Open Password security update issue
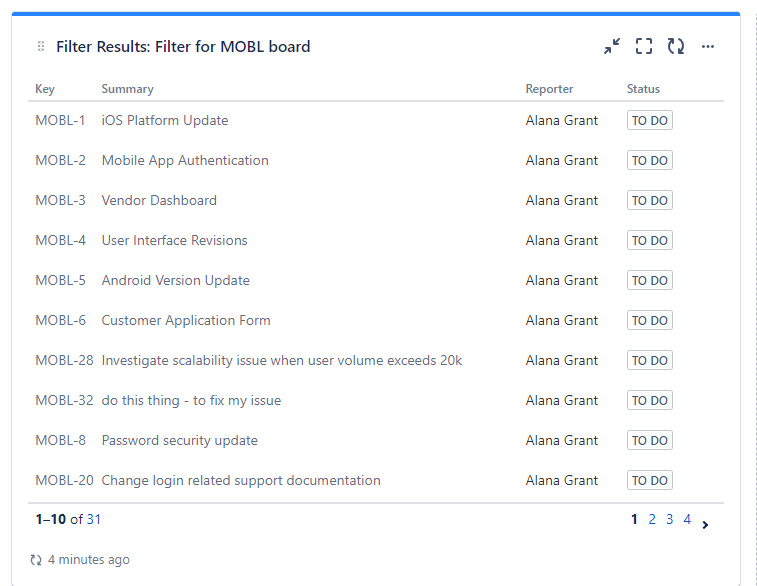Viewport: 757px width, 586px height. [180, 441]
